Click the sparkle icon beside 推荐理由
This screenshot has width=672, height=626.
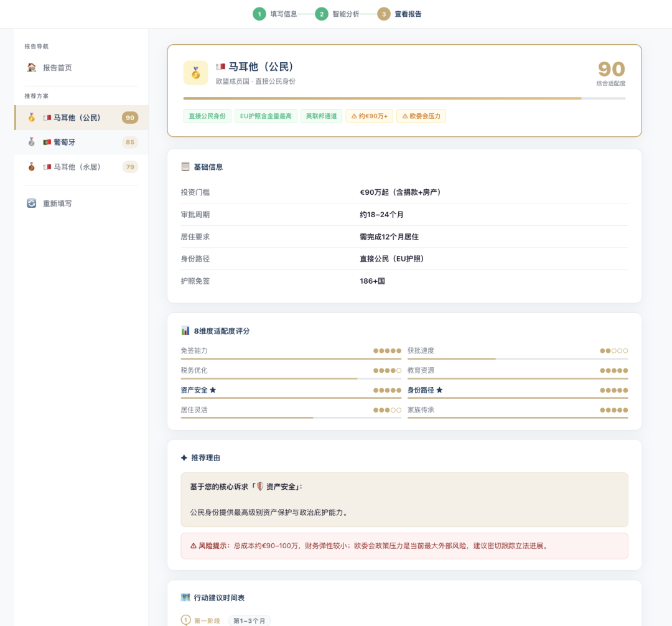[x=184, y=457]
